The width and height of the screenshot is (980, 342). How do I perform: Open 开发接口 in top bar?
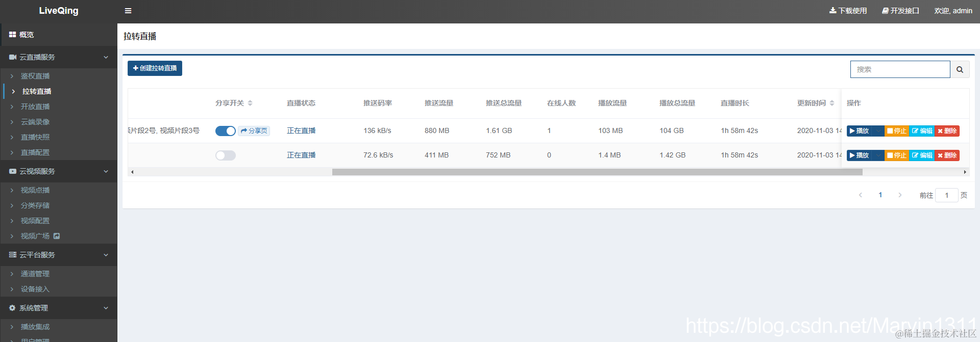(x=900, y=11)
